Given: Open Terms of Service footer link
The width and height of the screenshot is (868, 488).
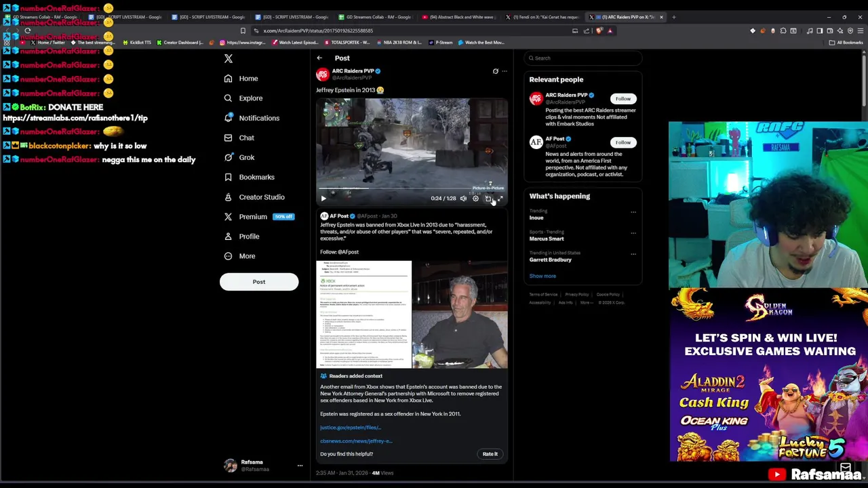Looking at the screenshot, I should (x=543, y=295).
